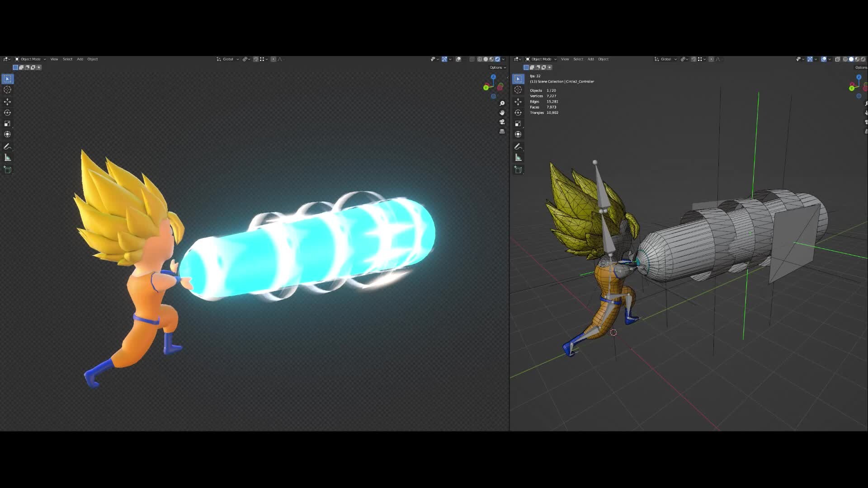
Task: Toggle camera view icon in left viewport
Action: point(502,122)
